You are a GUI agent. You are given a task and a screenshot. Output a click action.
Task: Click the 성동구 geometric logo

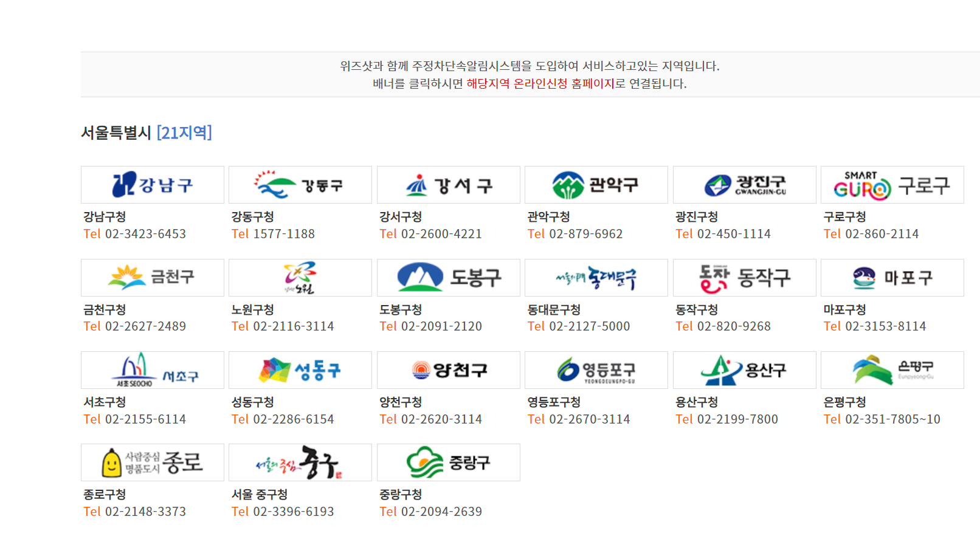(300, 370)
